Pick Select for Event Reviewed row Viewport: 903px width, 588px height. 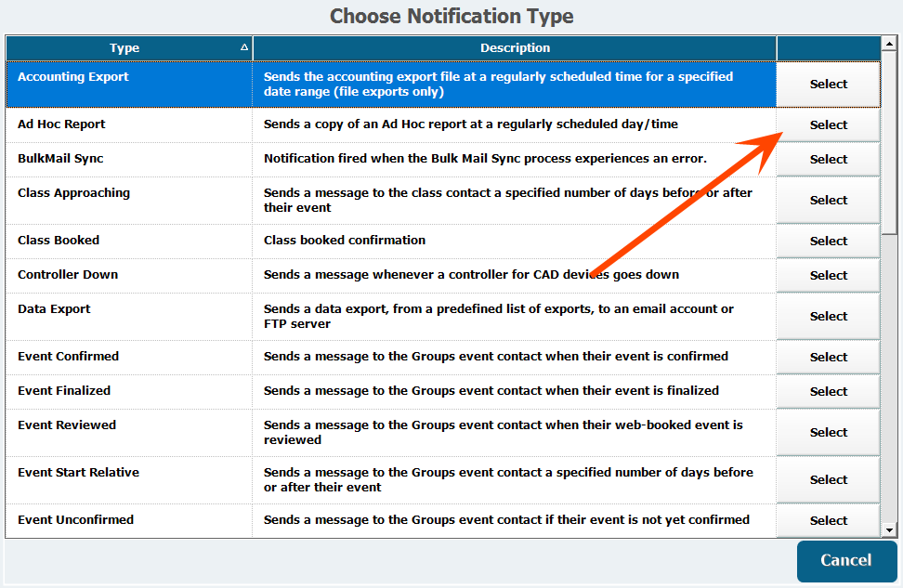828,433
